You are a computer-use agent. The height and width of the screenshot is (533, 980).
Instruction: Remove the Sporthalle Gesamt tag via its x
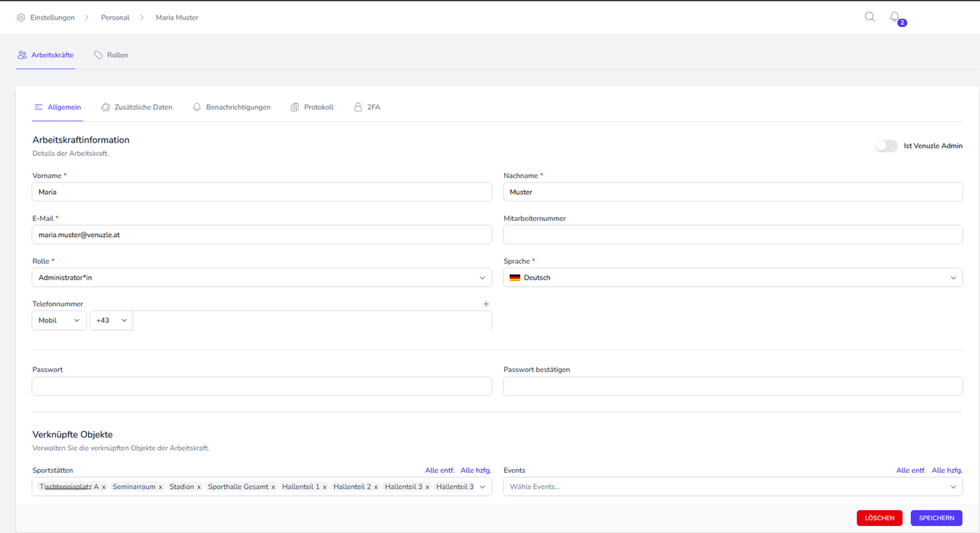(x=273, y=487)
